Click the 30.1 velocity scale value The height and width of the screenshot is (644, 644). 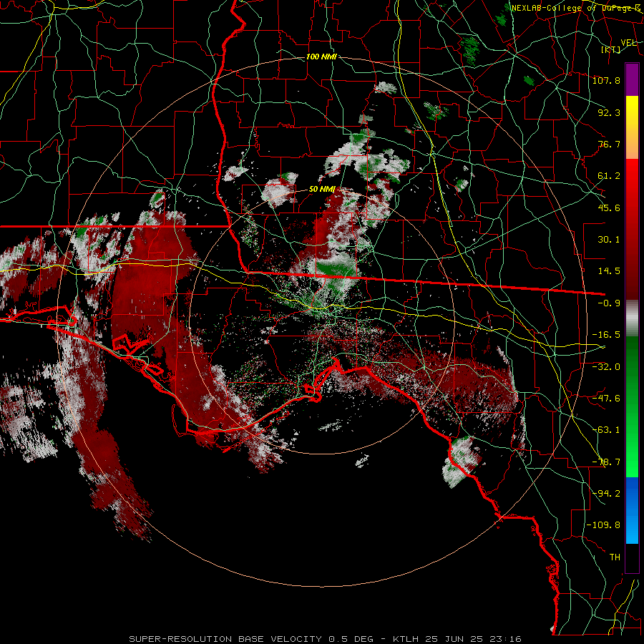click(609, 240)
